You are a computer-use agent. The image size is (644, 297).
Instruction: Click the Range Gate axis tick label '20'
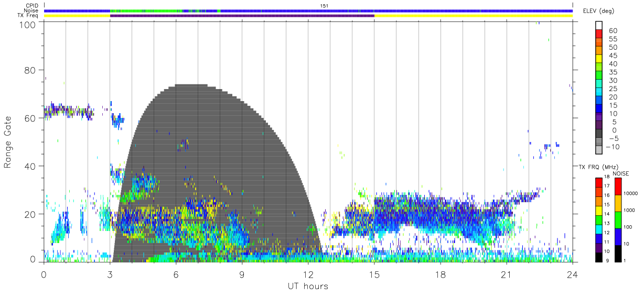[30, 214]
